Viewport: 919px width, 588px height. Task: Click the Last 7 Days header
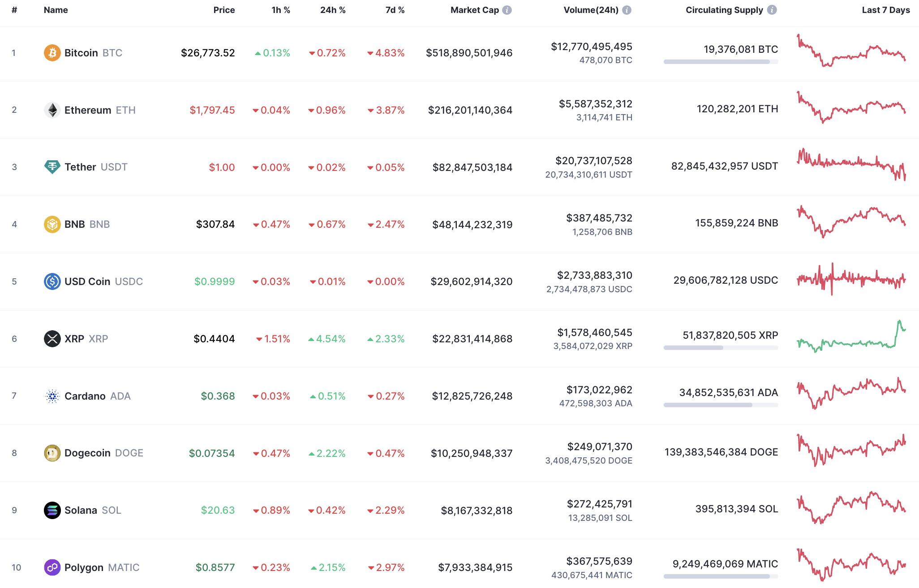[885, 10]
